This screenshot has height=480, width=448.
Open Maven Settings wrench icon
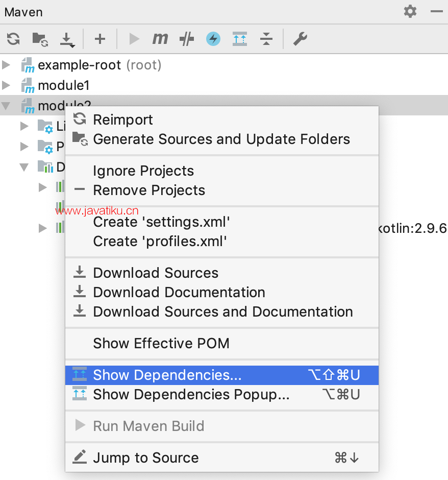pyautogui.click(x=301, y=39)
